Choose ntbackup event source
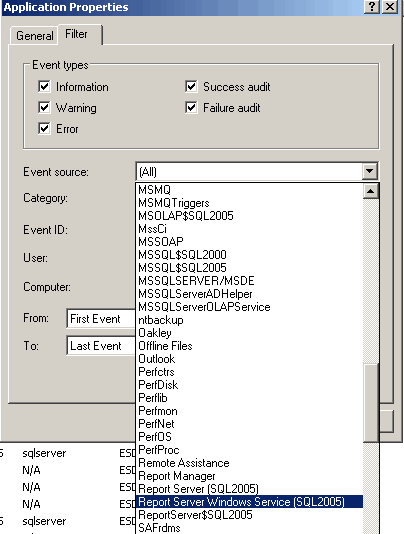The image size is (404, 534). point(250,320)
